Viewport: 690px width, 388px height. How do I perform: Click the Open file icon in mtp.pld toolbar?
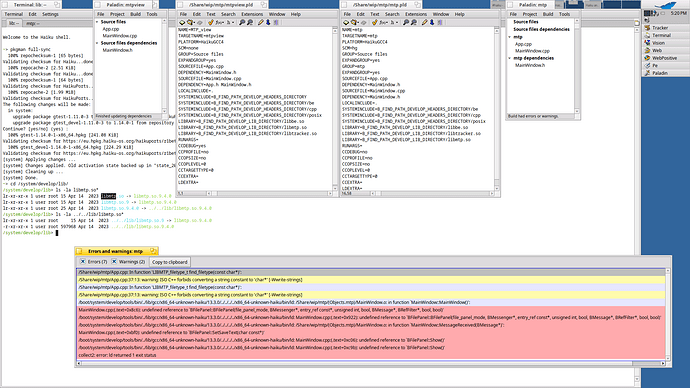[354, 22]
